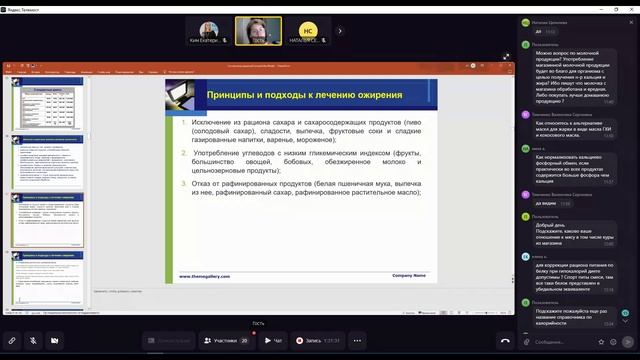Click the Наталия avatar at chat top
This screenshot has height=360, width=640.
526,23
